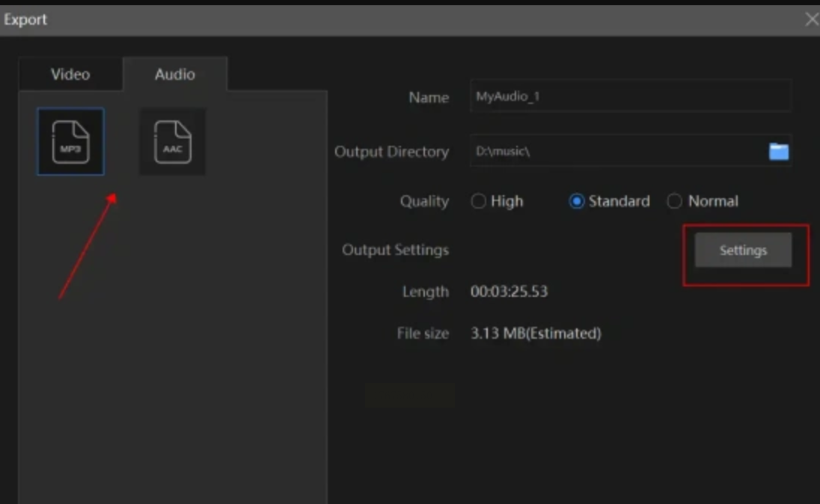820x504 pixels.
Task: Close the Export dialog
Action: tap(811, 20)
